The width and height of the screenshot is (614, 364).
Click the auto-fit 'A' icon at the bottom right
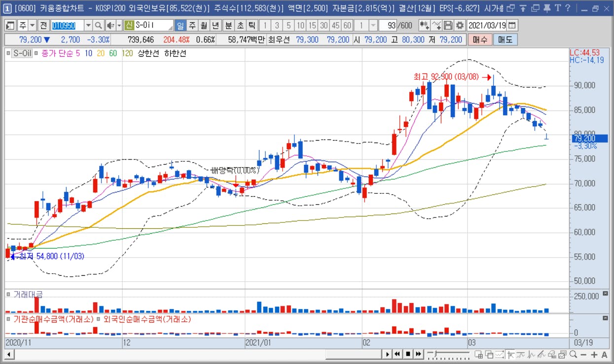tap(604, 354)
